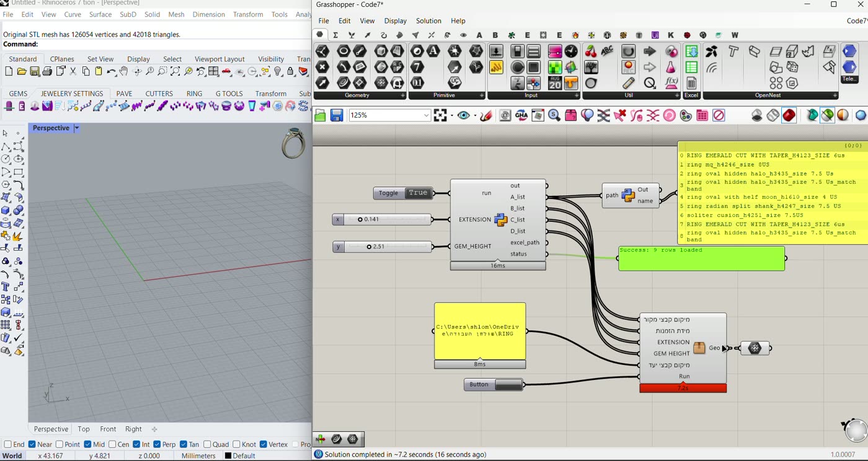Image resolution: width=868 pixels, height=461 pixels.
Task: Toggle the Near osnap checkbox
Action: point(32,444)
